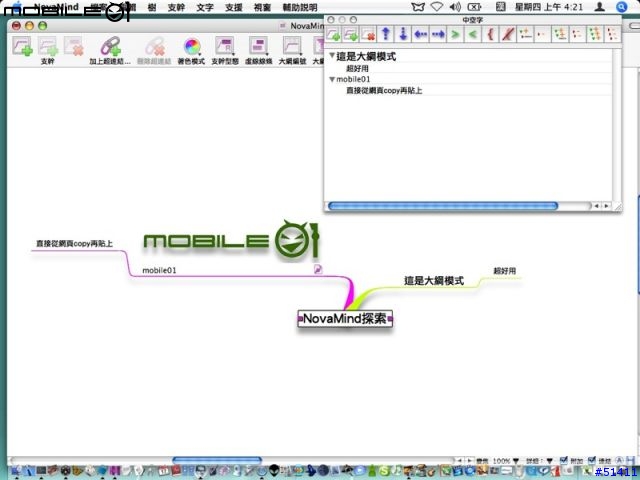
Task: Open the 支援 menu
Action: [x=234, y=7]
